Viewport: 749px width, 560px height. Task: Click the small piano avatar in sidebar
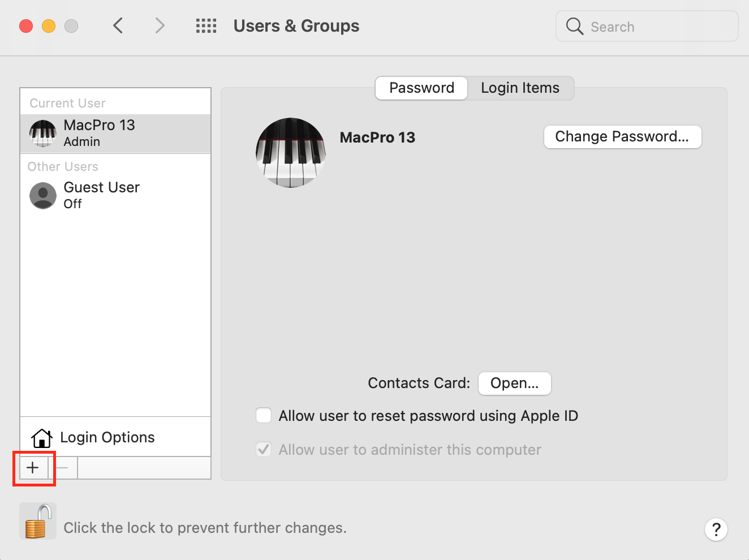tap(43, 133)
